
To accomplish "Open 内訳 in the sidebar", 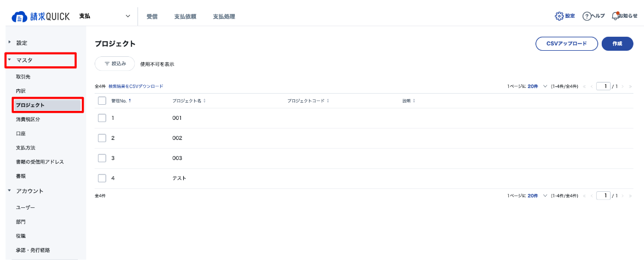I will pos(21,91).
